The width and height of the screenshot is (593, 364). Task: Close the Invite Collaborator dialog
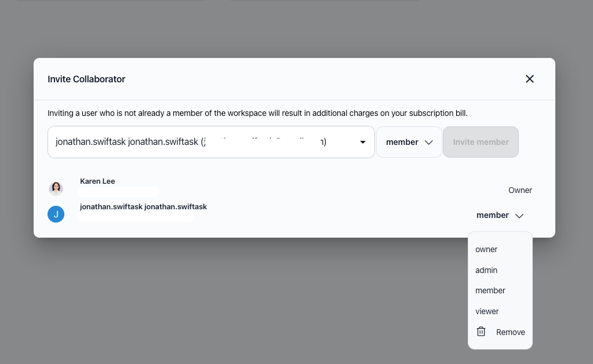point(529,79)
